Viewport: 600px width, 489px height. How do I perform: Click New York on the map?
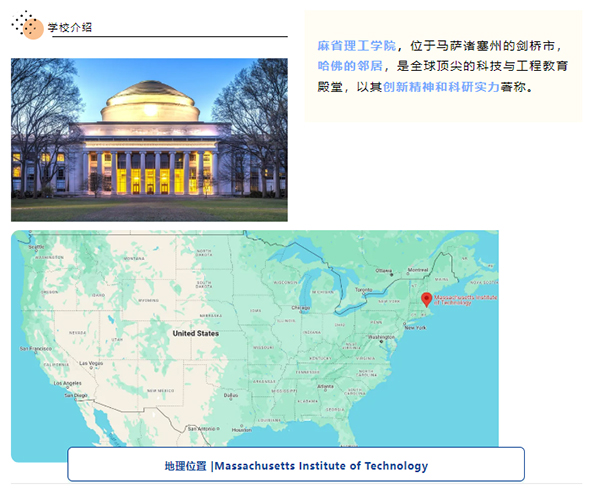pos(415,328)
